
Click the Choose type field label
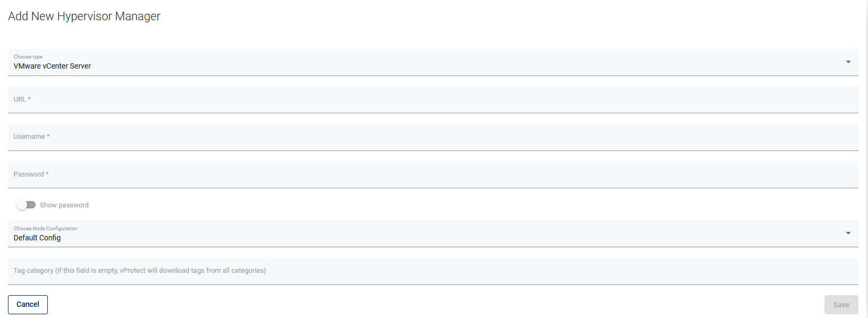pos(28,57)
